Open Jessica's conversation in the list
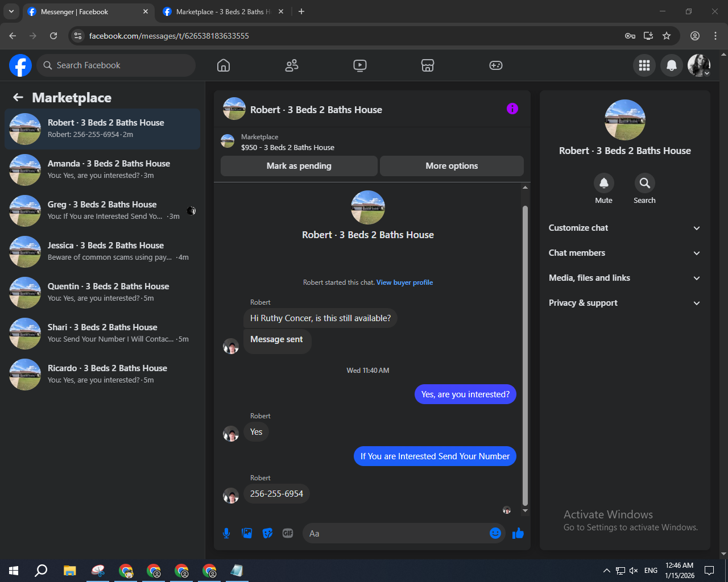This screenshot has width=728, height=582. [102, 252]
